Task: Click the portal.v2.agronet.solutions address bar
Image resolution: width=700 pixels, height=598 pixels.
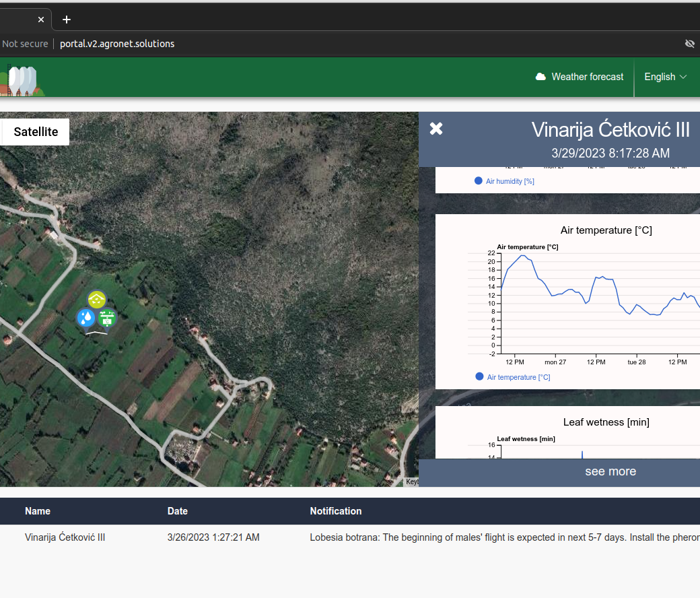Action: click(x=117, y=44)
